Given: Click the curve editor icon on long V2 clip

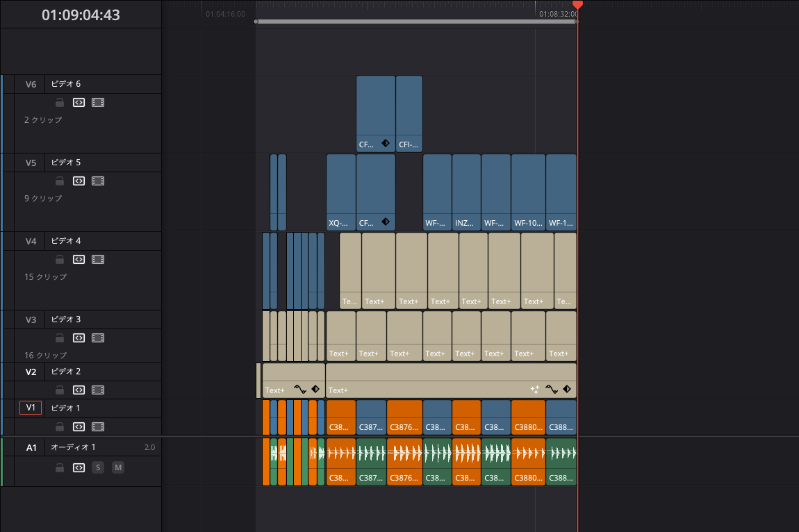Looking at the screenshot, I should (552, 390).
